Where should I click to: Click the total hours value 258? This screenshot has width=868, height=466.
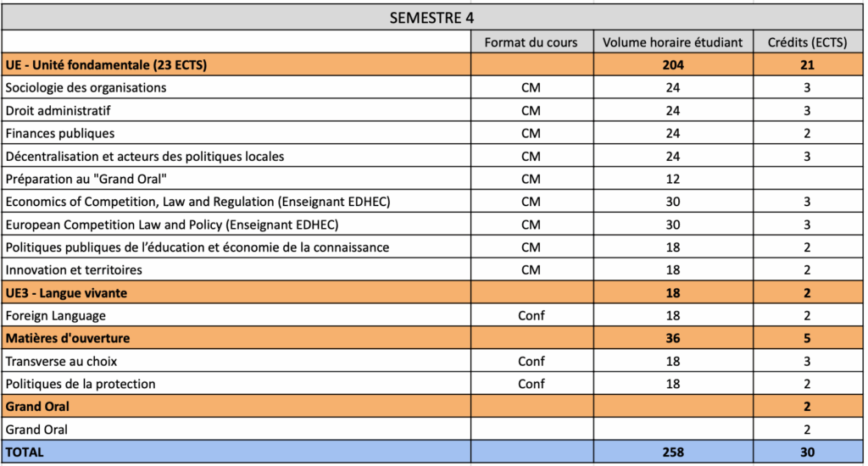[672, 452]
